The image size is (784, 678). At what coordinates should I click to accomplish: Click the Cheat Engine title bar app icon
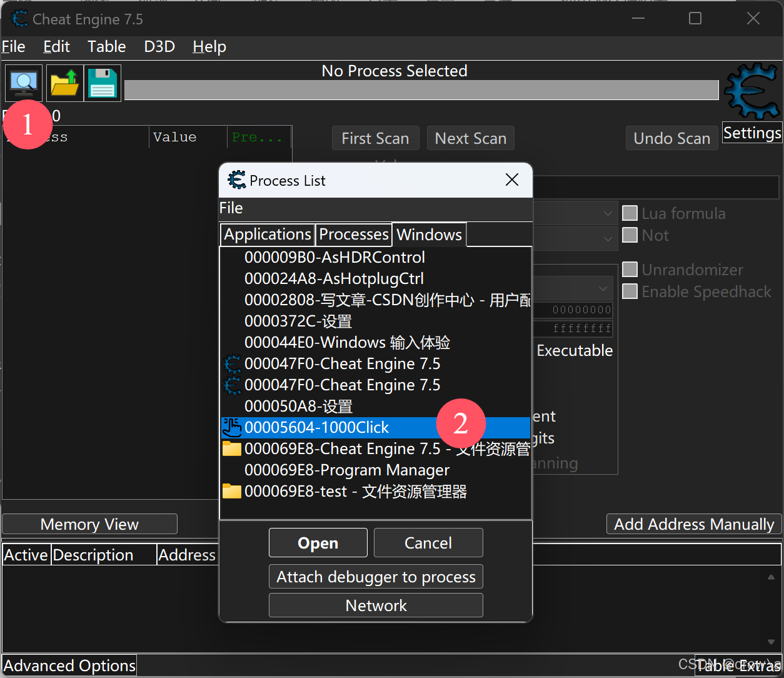click(19, 18)
